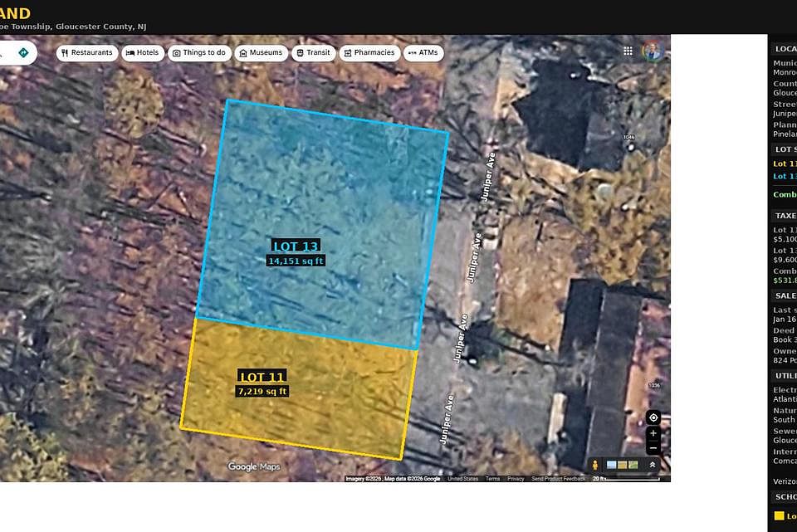Viewport: 797px width, 532px height.
Task: Click the LOT 13 label
Action: point(296,246)
